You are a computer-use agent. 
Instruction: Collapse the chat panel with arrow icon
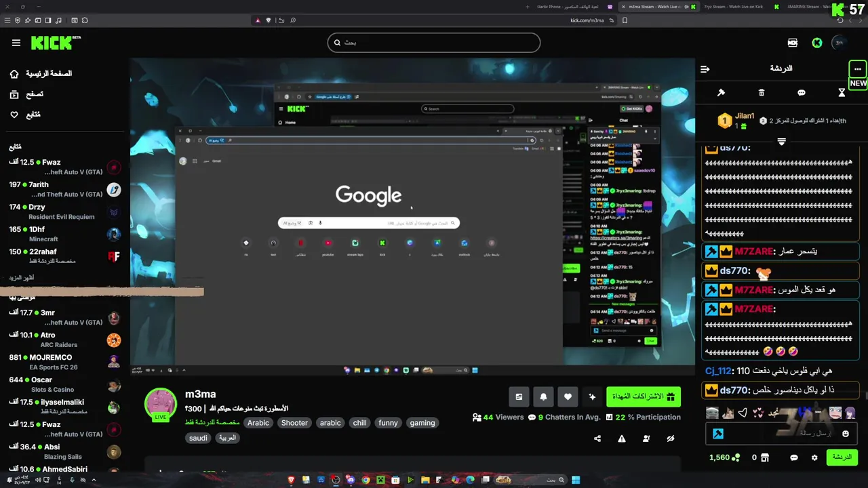(705, 69)
